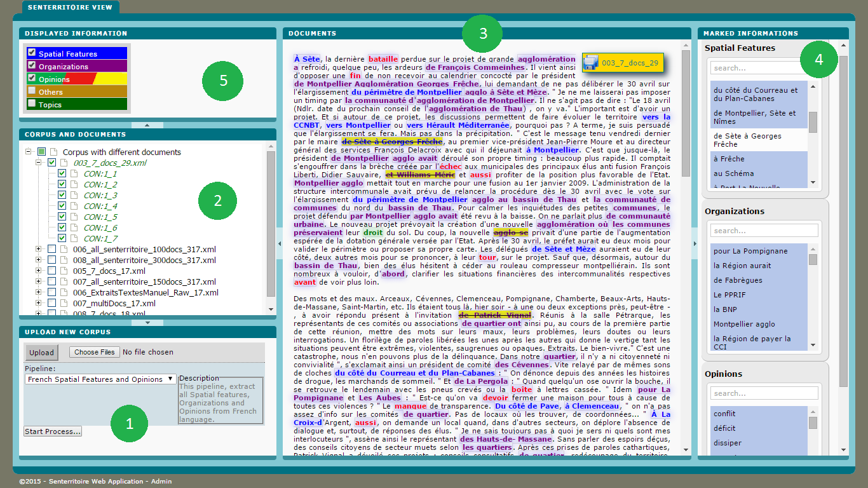Viewport: 868px width, 488px height.
Task: Click the save icon beside 003_7_docs_29
Action: coord(591,62)
